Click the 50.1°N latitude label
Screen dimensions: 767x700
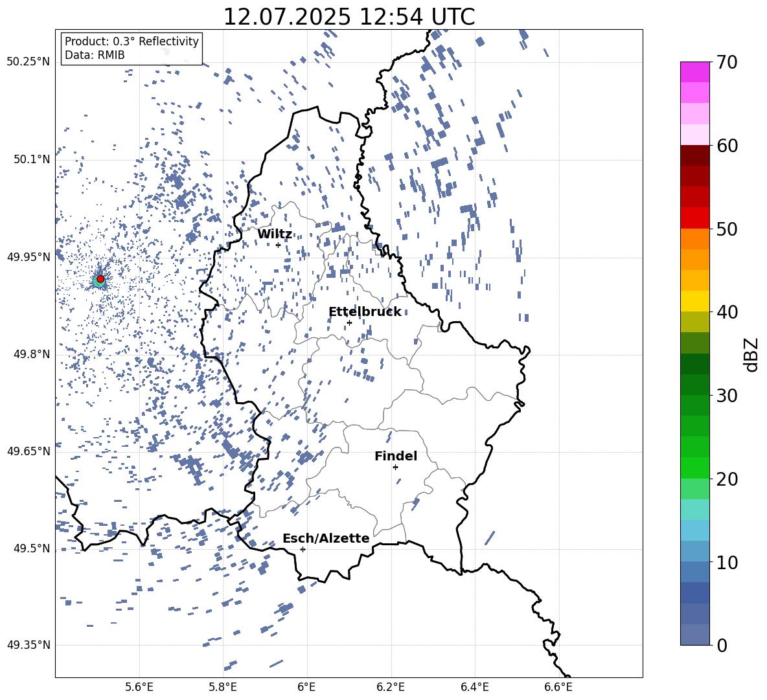(x=32, y=159)
